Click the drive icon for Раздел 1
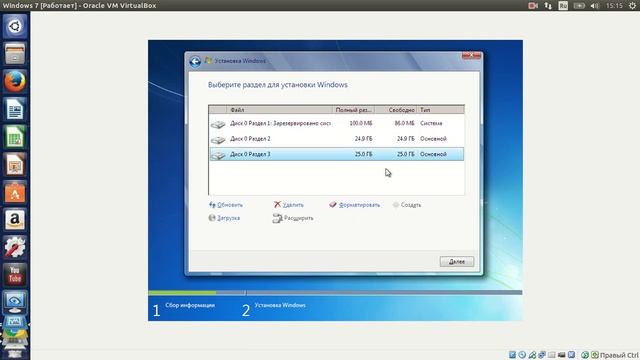This screenshot has height=360, width=640. point(218,124)
